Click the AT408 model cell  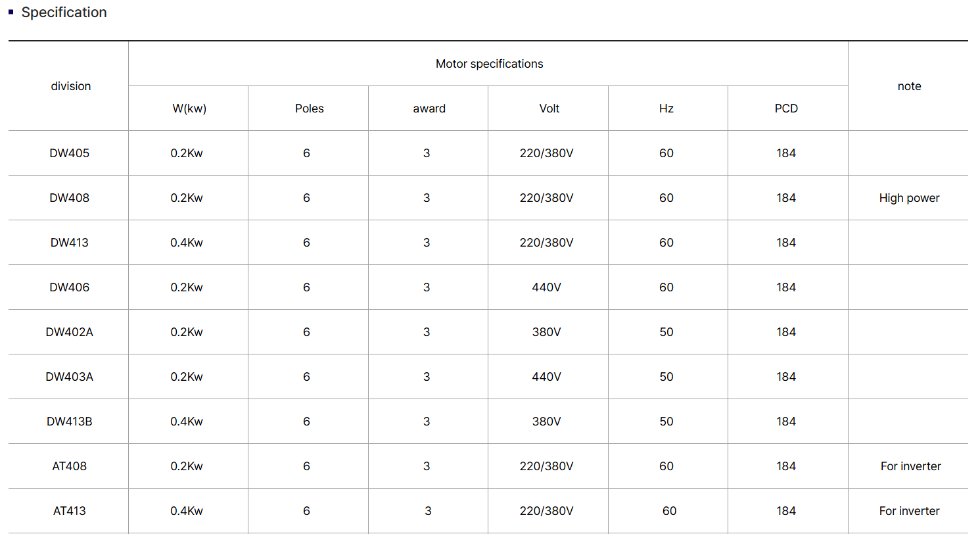pyautogui.click(x=70, y=466)
